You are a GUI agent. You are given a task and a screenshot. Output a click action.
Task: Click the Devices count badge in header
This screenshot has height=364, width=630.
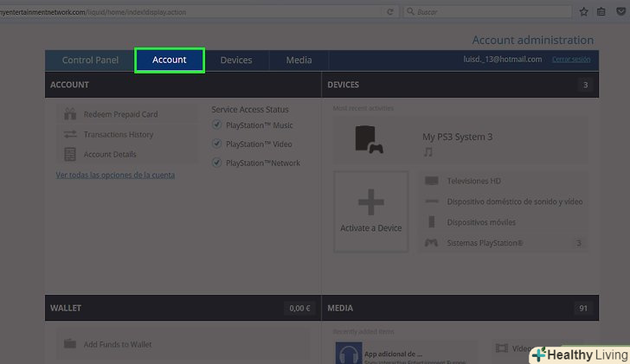click(x=585, y=85)
